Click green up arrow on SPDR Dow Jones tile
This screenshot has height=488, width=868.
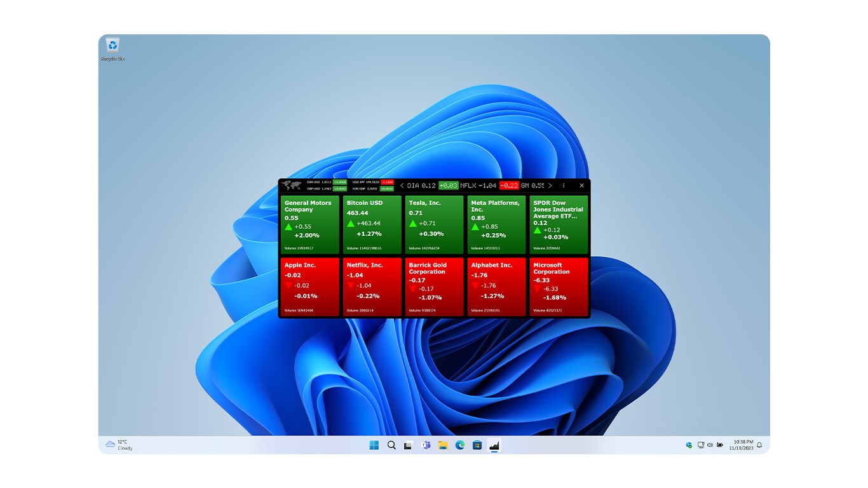coord(538,230)
